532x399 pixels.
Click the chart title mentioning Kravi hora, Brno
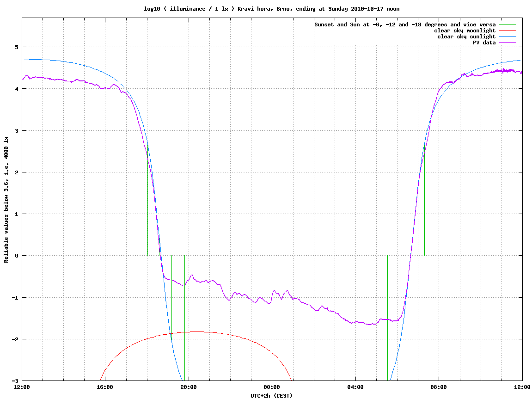(x=271, y=9)
